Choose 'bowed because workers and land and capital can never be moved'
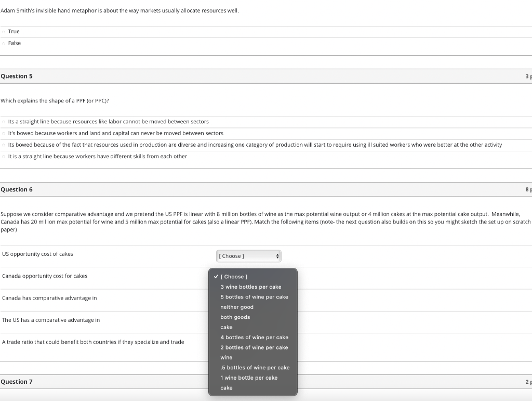 point(4,133)
